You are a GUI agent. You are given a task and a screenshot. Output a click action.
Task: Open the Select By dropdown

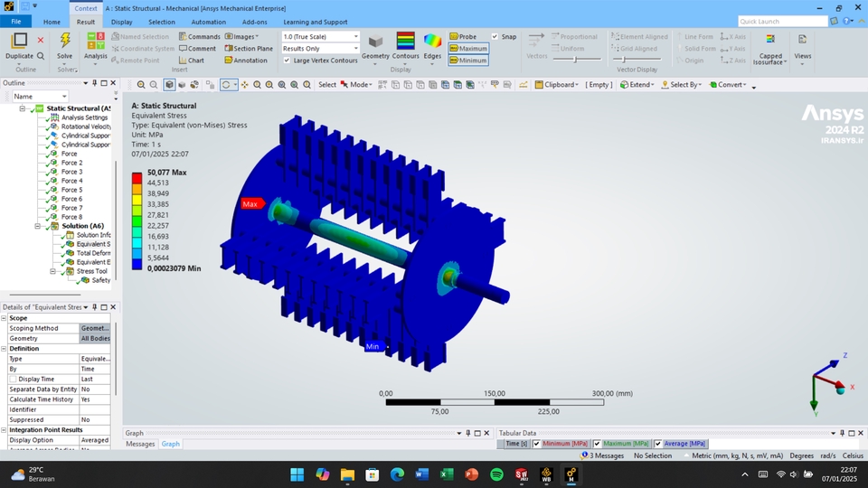(682, 85)
